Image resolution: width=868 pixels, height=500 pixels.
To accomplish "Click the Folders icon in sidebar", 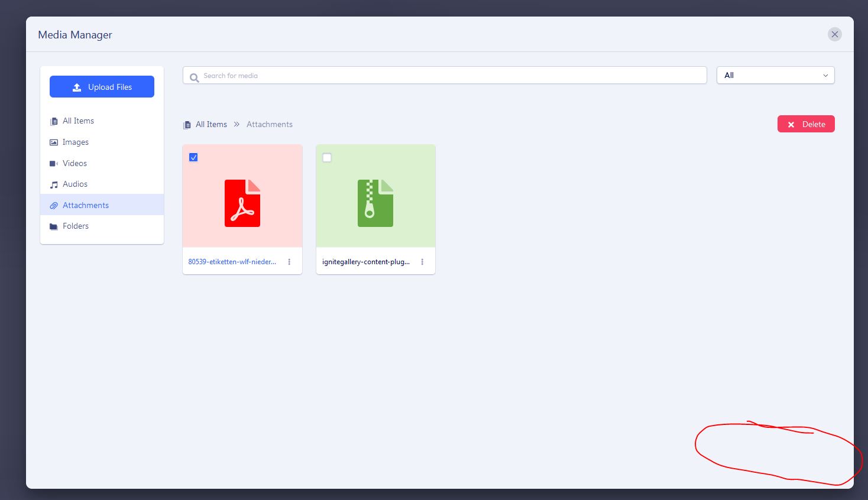I will tap(54, 226).
